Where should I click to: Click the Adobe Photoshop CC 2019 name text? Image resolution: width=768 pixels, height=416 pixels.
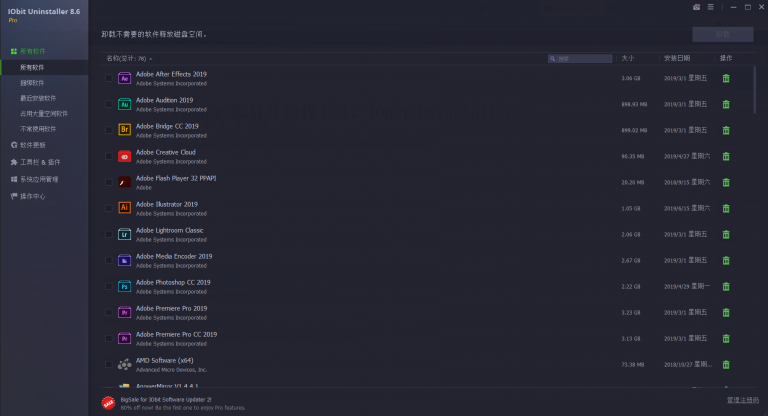173,283
